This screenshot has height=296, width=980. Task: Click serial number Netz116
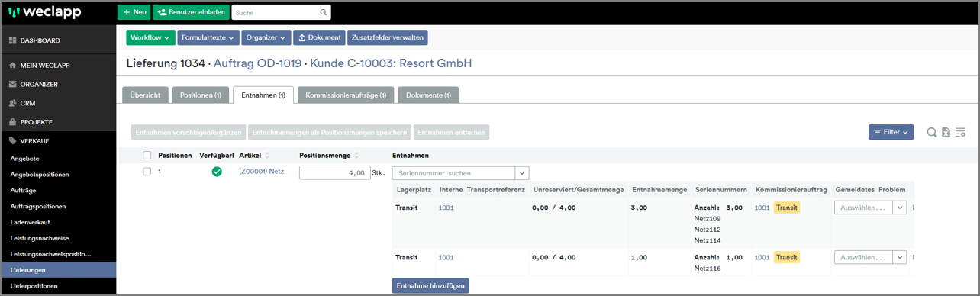[x=707, y=269]
